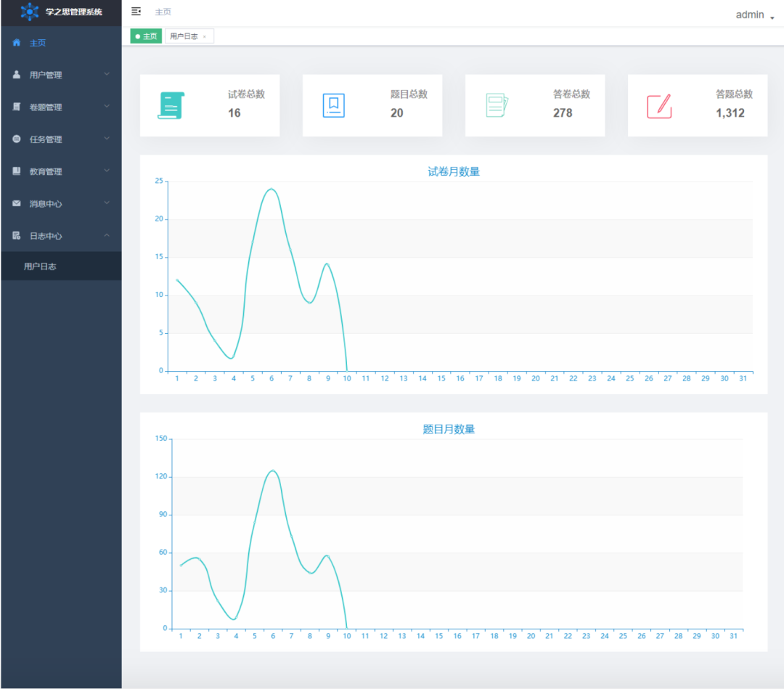This screenshot has height=689, width=784.
Task: Open 用户日志 in the sidebar submenu
Action: [40, 266]
